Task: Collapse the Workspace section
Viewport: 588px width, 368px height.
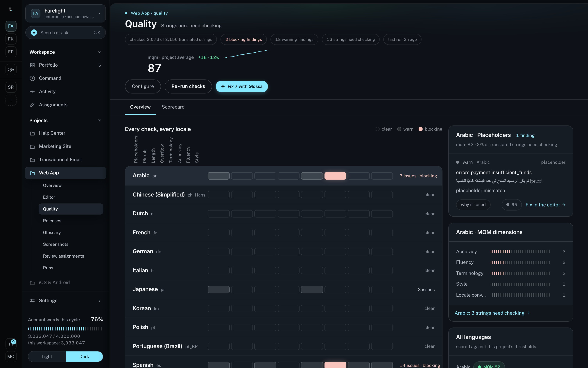Action: 99,52
